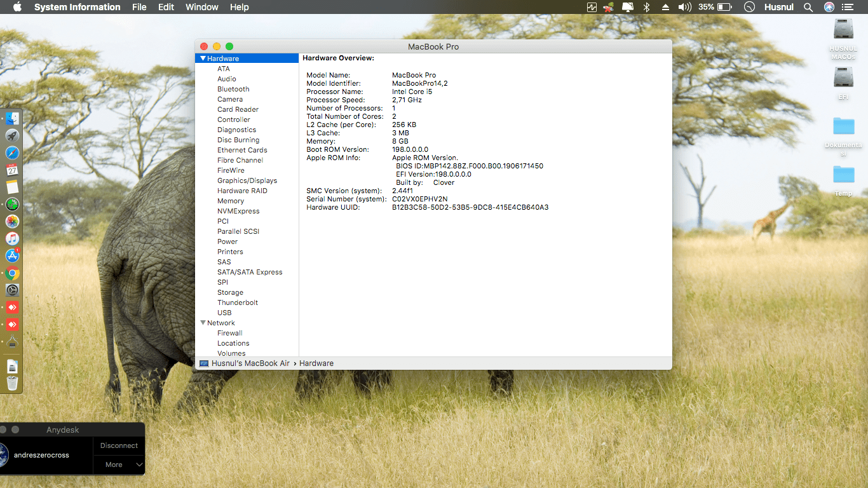Launch Google Chrome from the dock

click(x=11, y=273)
